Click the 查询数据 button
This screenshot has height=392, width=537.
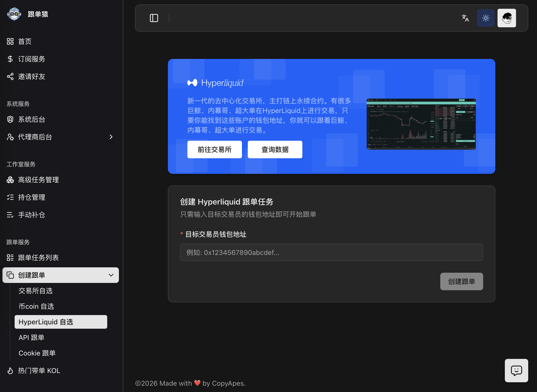pyautogui.click(x=275, y=149)
